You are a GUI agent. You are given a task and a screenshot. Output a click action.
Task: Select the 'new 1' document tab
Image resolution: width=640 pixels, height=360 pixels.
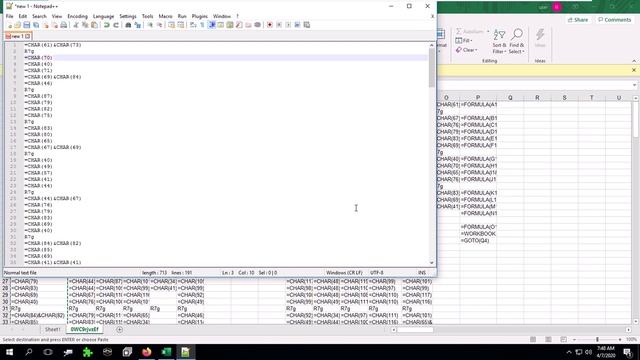pos(18,36)
